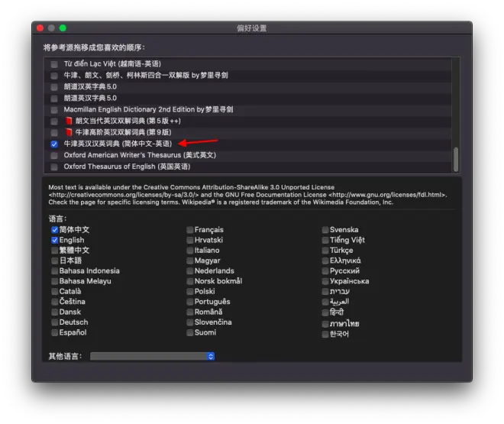Select the Macmillan English Dictionary 2nd Edition row

click(x=247, y=109)
